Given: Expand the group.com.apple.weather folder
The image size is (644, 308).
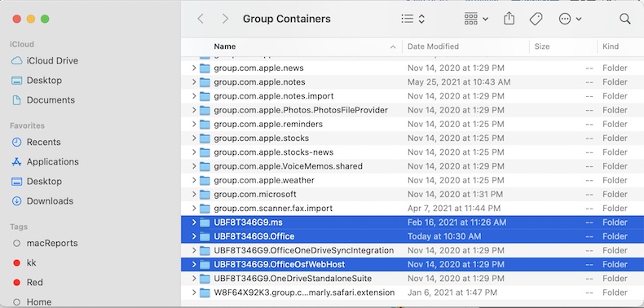Looking at the screenshot, I should 194,180.
